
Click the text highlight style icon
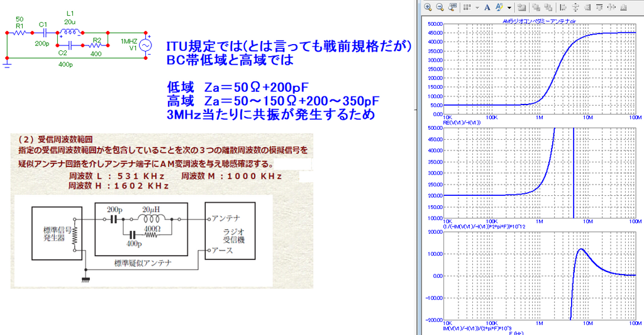(x=499, y=7)
